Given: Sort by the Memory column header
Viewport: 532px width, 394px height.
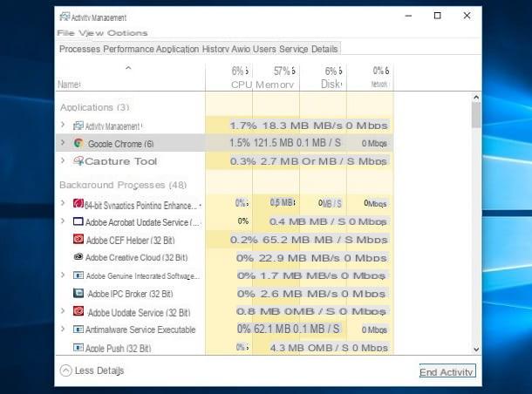Looking at the screenshot, I should pyautogui.click(x=276, y=78).
